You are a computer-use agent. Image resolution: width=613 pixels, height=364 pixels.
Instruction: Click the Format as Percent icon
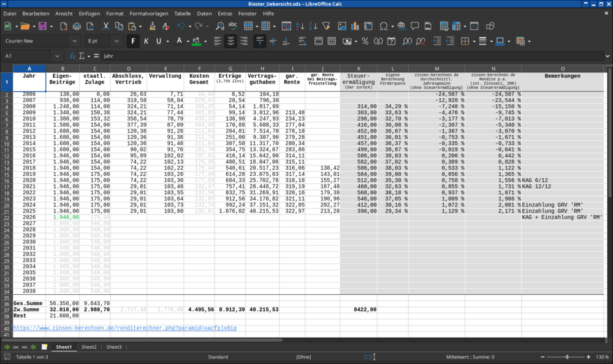coord(365,41)
